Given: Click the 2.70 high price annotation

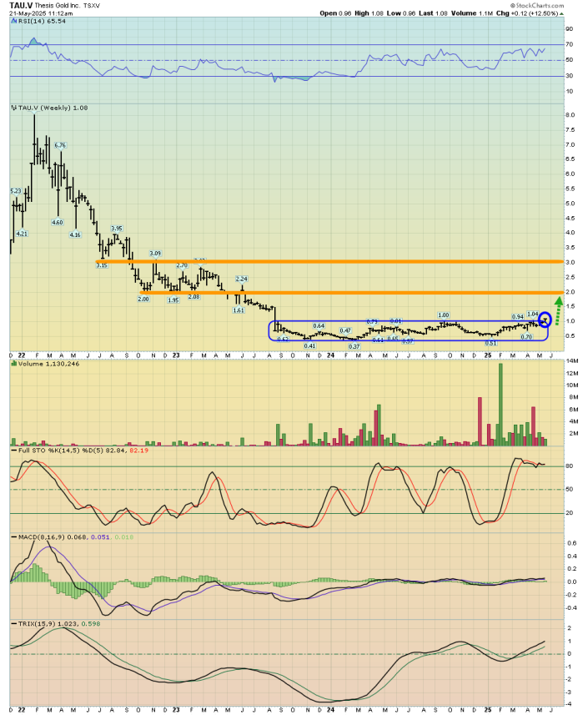Looking at the screenshot, I should click(x=182, y=265).
